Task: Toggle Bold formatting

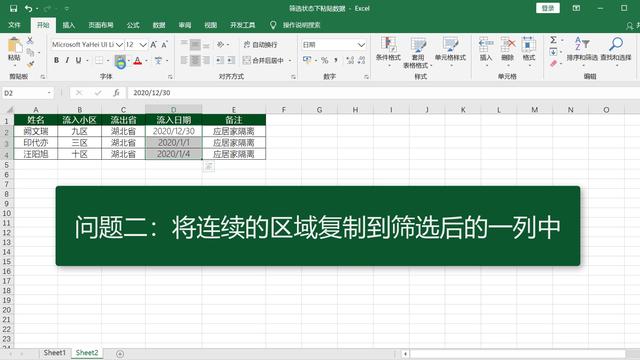Action: pos(56,60)
